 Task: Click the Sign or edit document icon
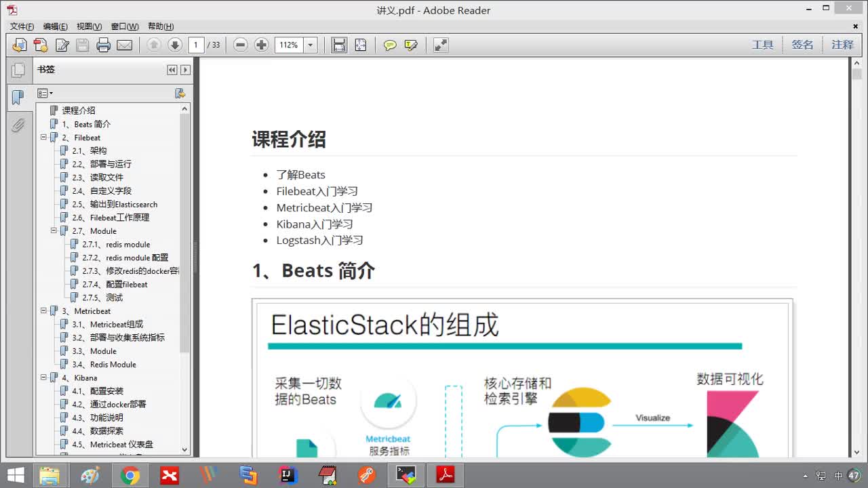coord(62,45)
